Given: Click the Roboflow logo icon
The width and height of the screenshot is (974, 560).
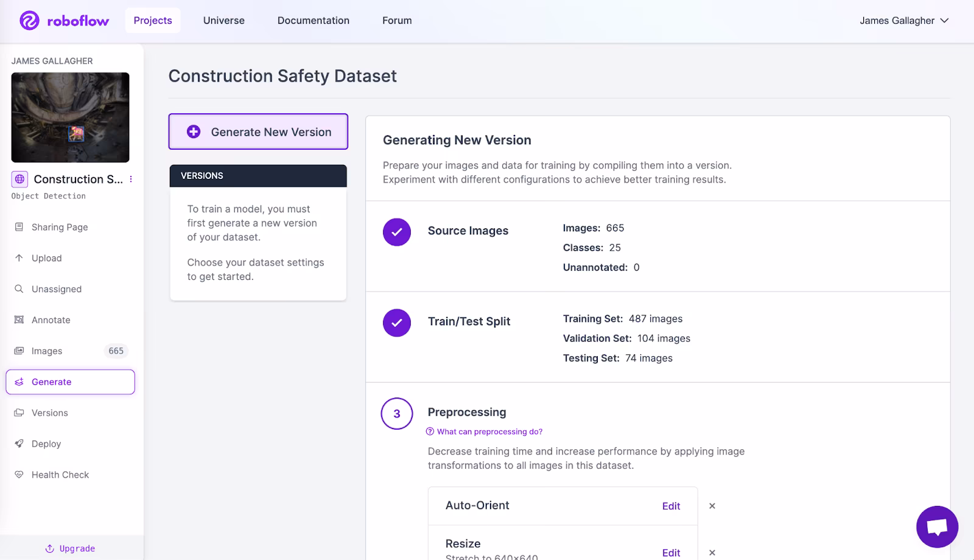Looking at the screenshot, I should coord(29,21).
